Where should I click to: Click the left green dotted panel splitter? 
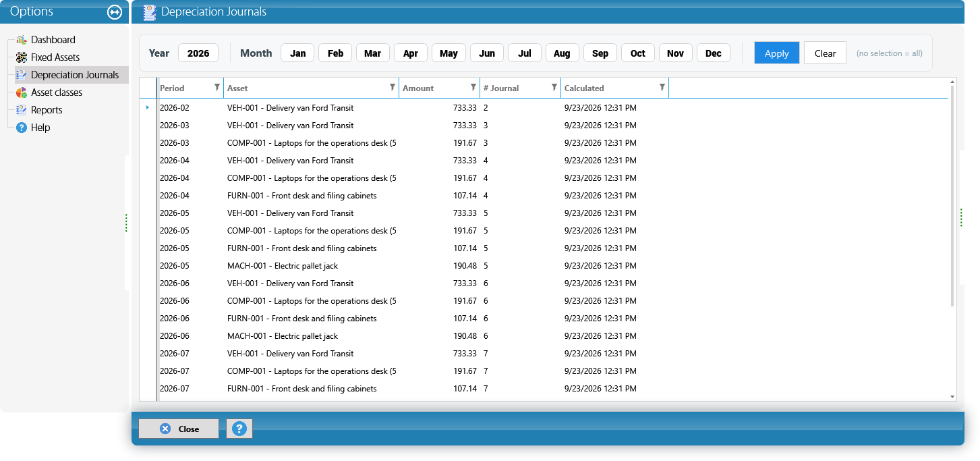126,223
